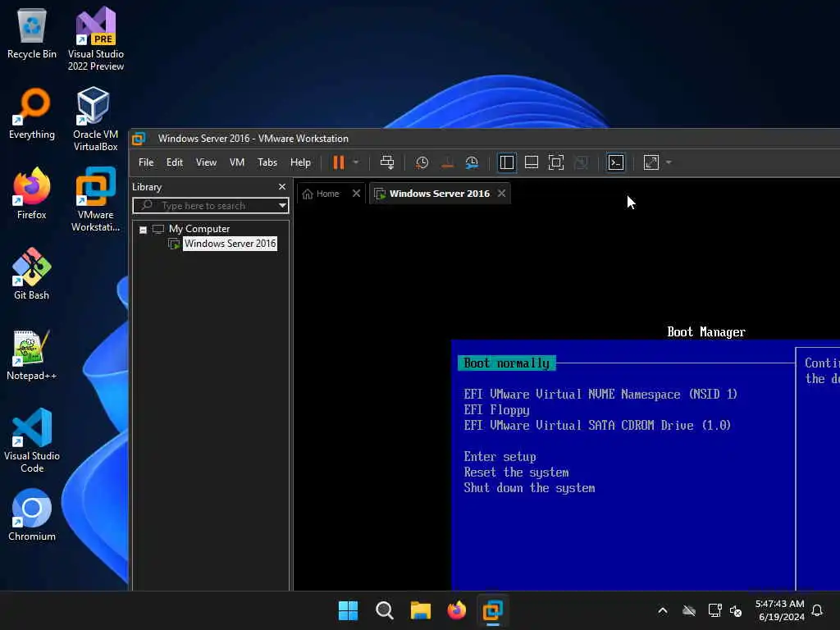
Task: Open the Windows Start menu
Action: tap(348, 610)
